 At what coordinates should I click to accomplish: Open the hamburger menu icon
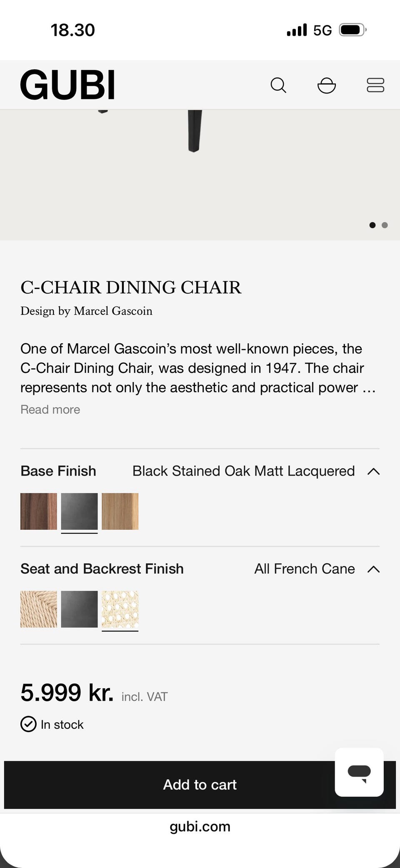[x=375, y=85]
